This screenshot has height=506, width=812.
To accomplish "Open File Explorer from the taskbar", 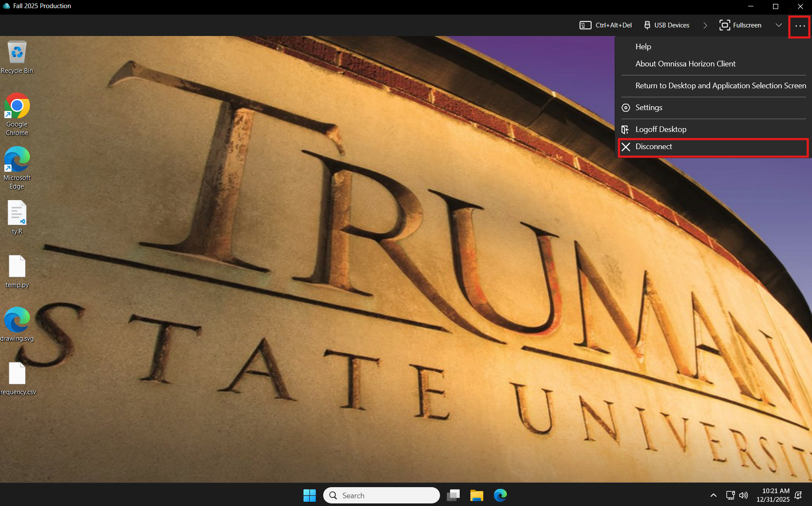I will tap(476, 495).
